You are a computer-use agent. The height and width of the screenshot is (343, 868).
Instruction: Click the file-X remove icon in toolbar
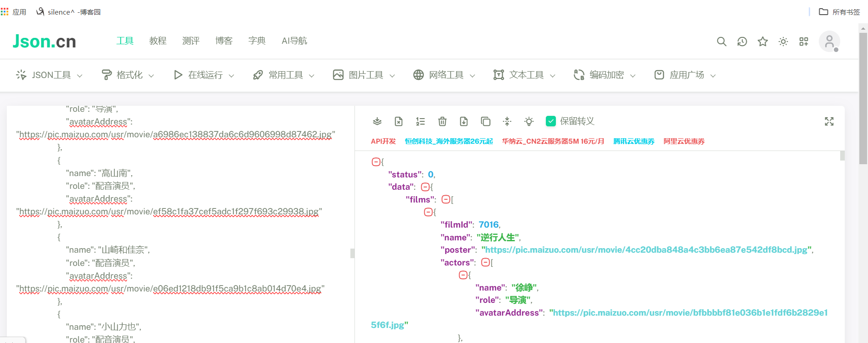tap(399, 121)
